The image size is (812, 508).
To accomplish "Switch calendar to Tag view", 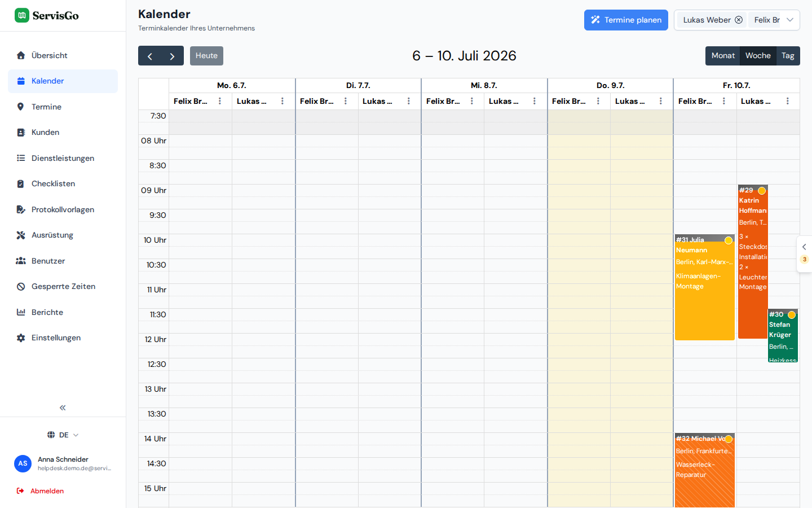I will pos(788,56).
